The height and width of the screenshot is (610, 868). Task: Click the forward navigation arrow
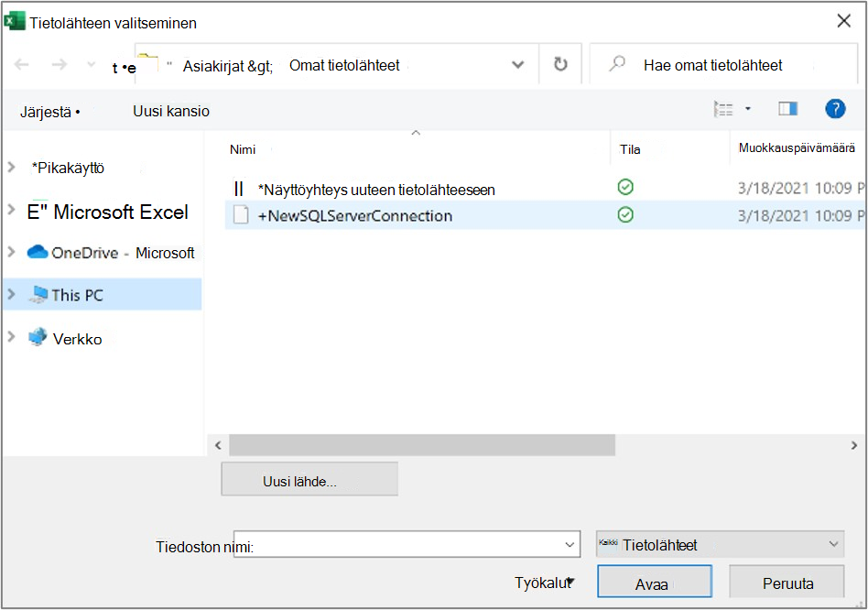[60, 65]
